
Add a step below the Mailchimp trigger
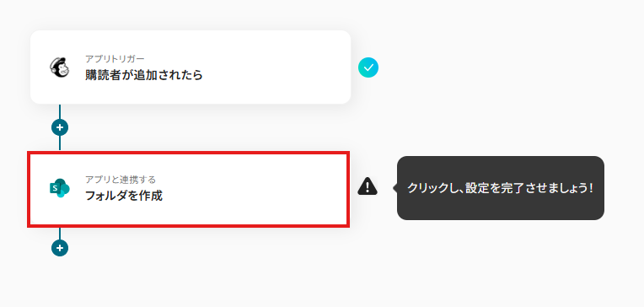tap(60, 127)
